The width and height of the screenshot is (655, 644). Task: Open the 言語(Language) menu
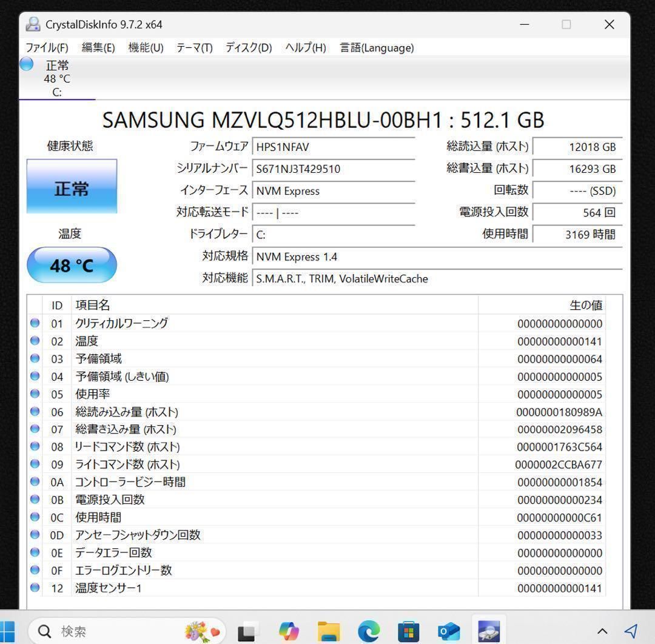[377, 47]
